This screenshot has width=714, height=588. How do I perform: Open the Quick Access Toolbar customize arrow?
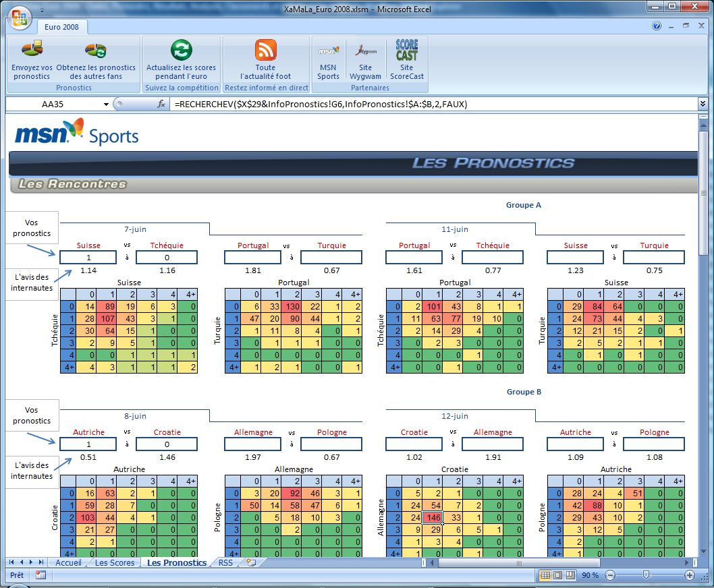[42, 10]
